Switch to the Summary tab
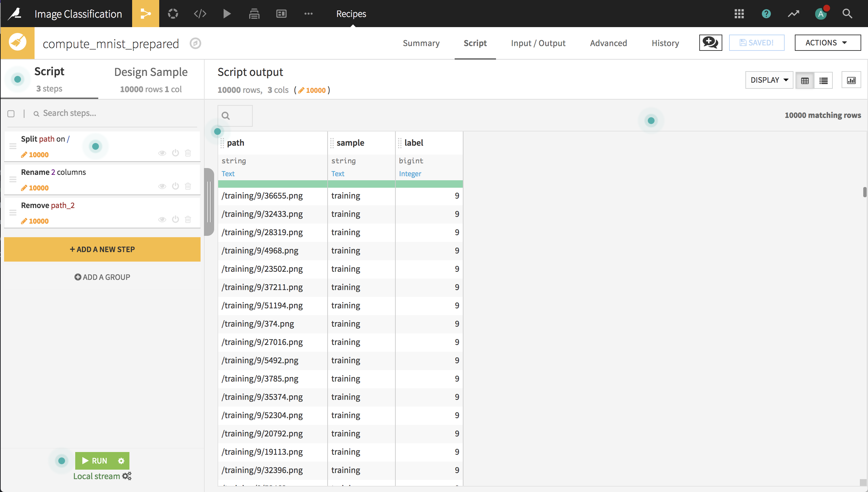 click(x=421, y=42)
